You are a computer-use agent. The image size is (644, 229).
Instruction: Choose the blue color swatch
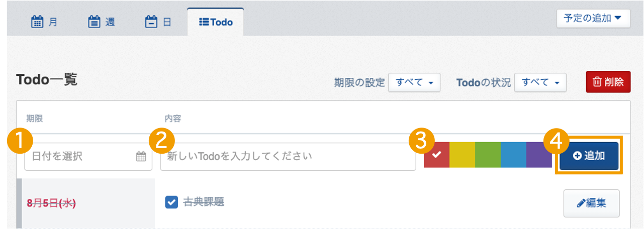513,155
